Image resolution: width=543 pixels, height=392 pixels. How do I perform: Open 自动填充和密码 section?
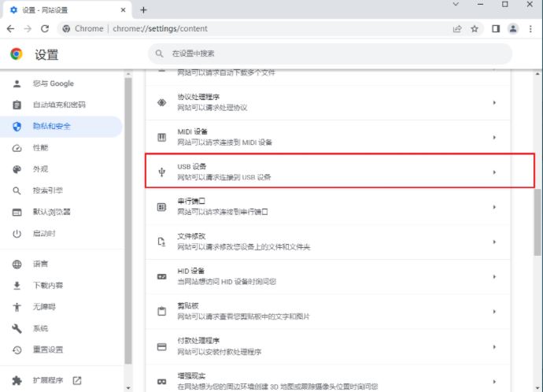61,105
